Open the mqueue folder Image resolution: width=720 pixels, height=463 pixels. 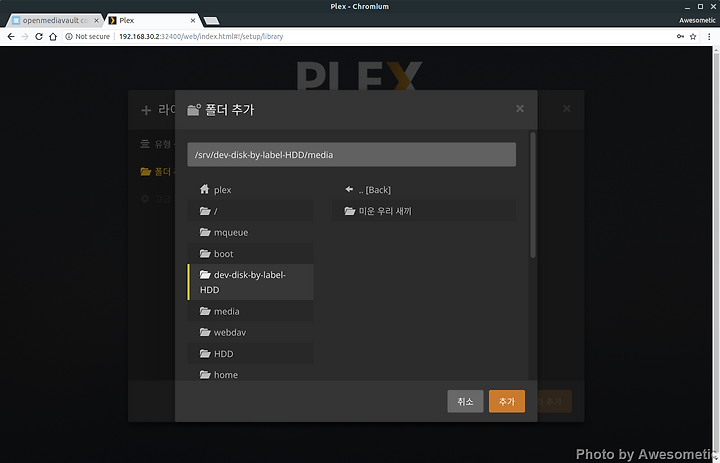coord(250,232)
